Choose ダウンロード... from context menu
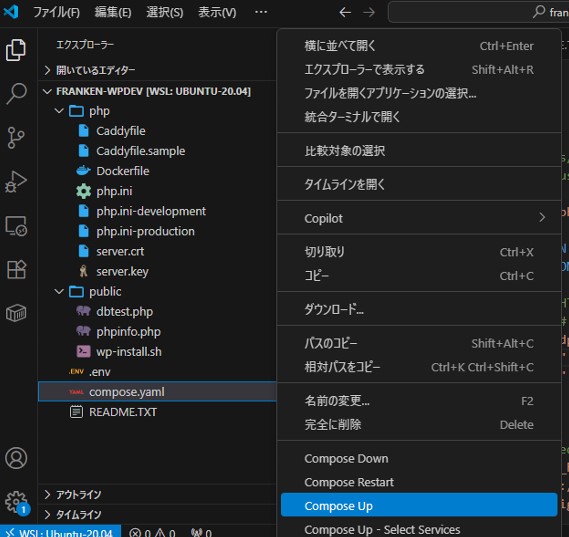 [419, 310]
